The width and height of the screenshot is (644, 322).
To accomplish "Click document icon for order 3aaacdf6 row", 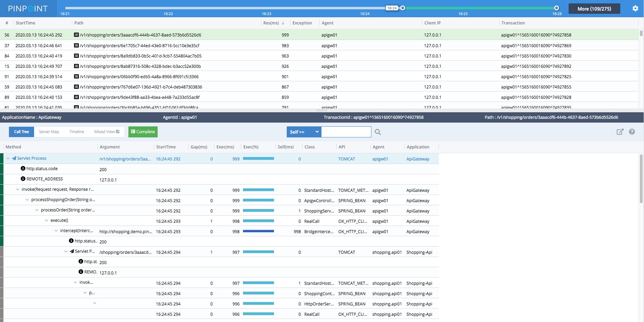I will 76,35.
